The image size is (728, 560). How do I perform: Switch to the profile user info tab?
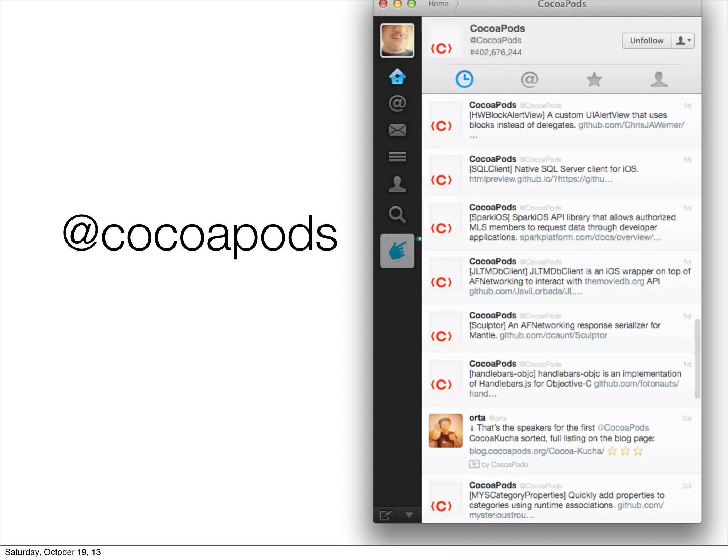[x=659, y=79]
